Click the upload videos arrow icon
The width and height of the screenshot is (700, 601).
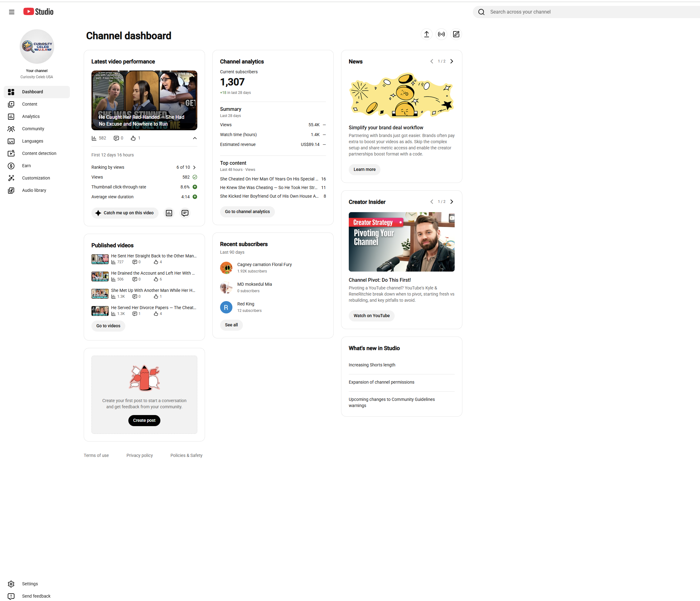click(x=427, y=34)
